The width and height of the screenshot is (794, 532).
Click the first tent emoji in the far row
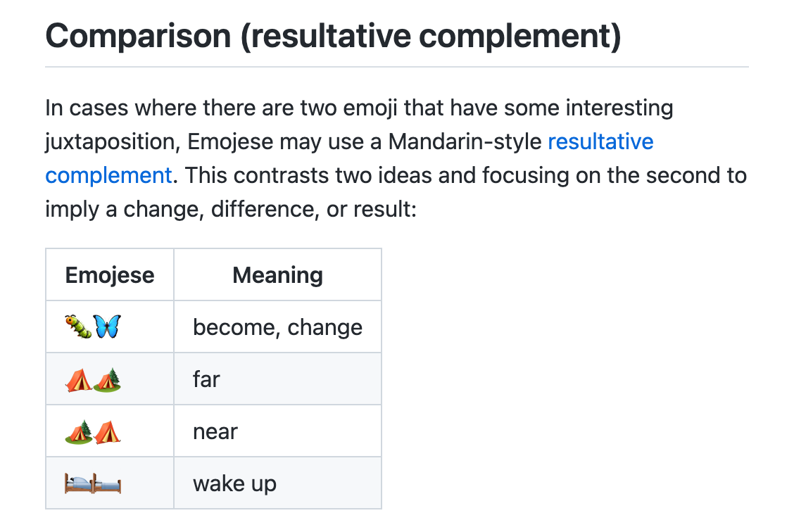click(x=79, y=379)
